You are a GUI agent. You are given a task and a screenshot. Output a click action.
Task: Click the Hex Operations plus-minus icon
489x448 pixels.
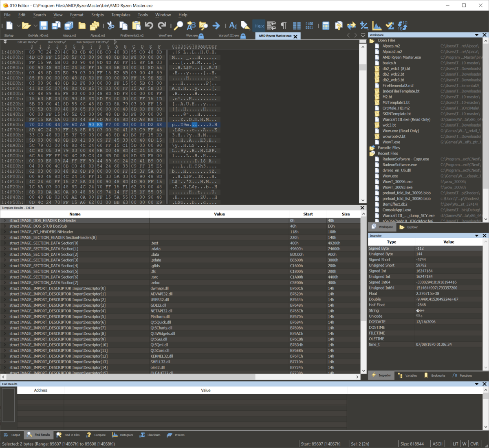click(364, 26)
